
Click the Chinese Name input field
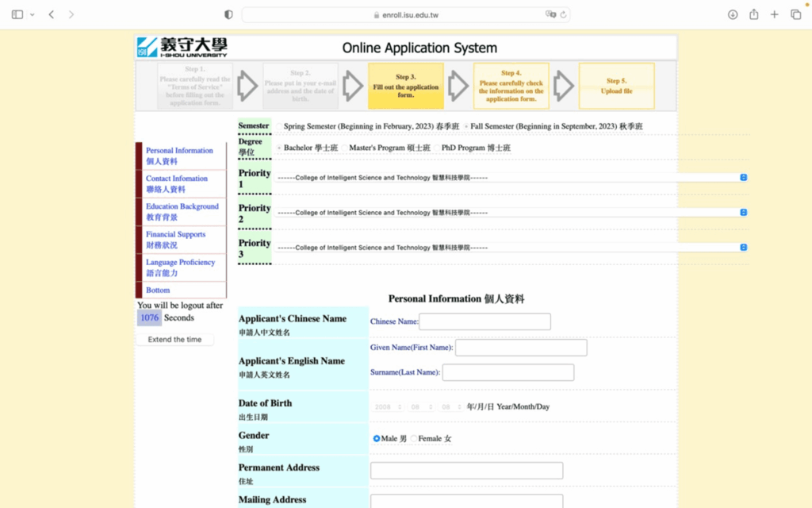point(485,321)
